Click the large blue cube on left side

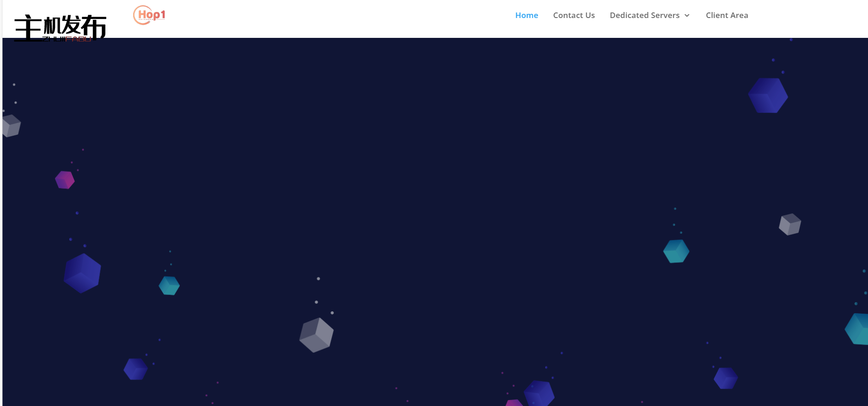pyautogui.click(x=82, y=273)
